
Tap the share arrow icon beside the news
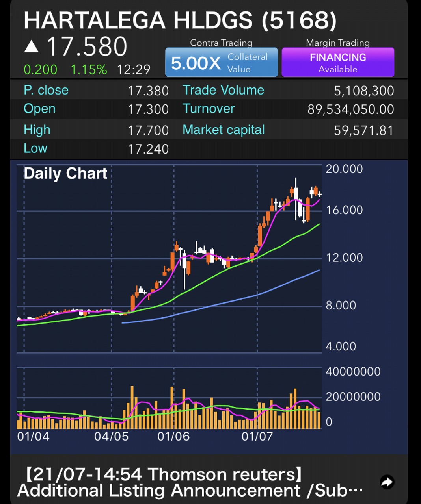pos(387,482)
